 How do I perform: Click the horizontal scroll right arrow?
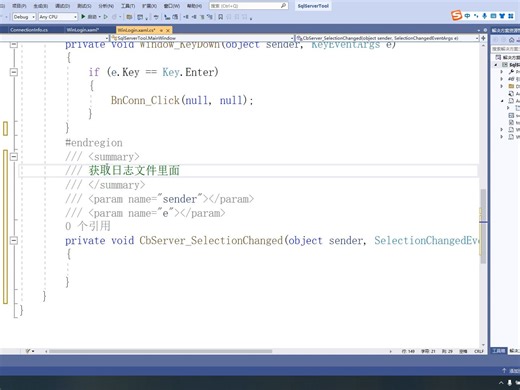click(x=390, y=351)
